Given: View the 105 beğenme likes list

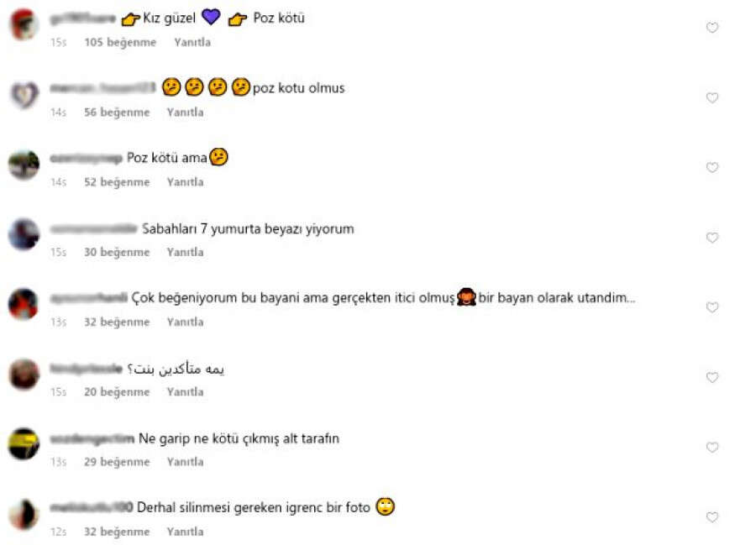Looking at the screenshot, I should [120, 42].
